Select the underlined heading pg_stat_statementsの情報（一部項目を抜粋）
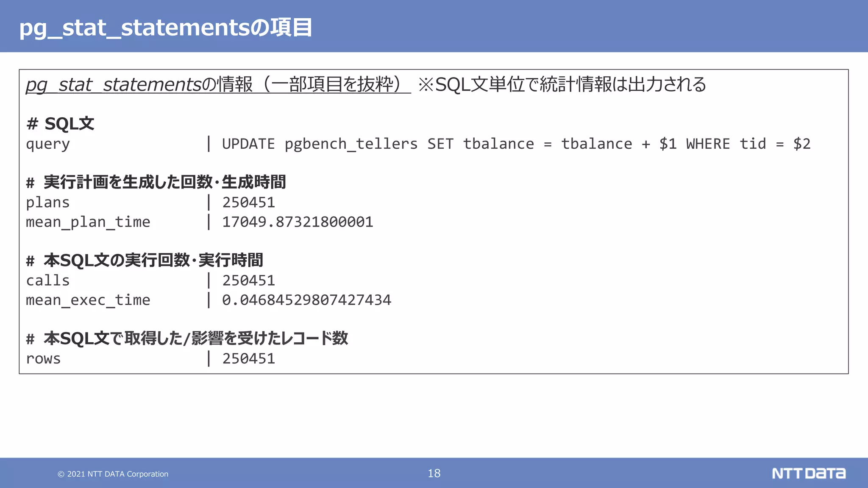 pyautogui.click(x=218, y=84)
